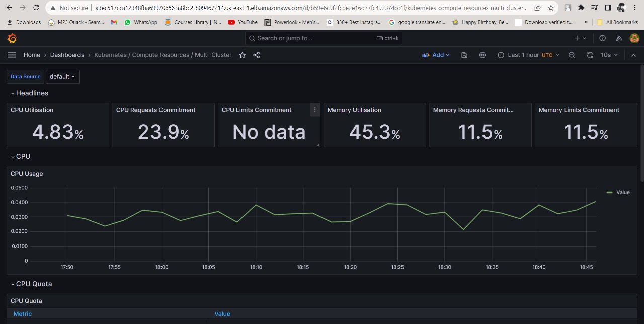Open the Kubernetes Multi-Cluster breadcrumb

(163, 55)
